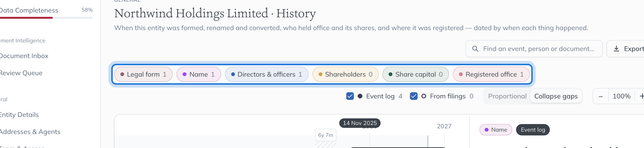Toggle the Share capital filter chip
Screen dimensions: 644x148
(x=415, y=74)
